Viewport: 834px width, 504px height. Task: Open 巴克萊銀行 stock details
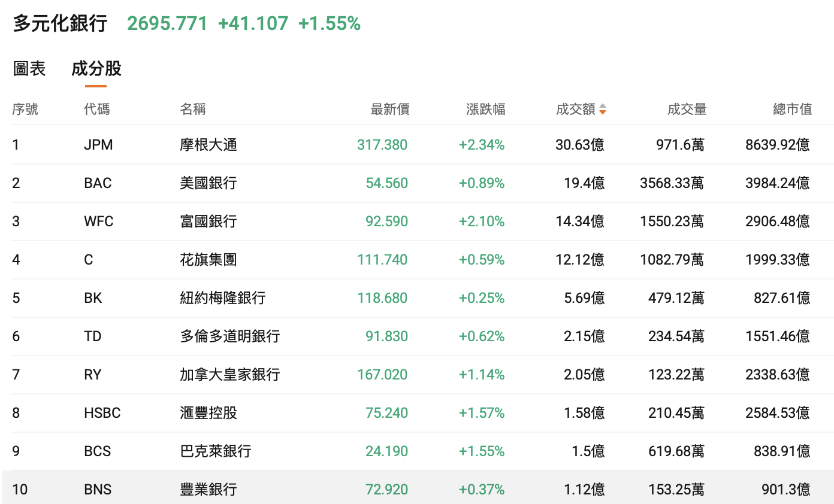pos(216,451)
